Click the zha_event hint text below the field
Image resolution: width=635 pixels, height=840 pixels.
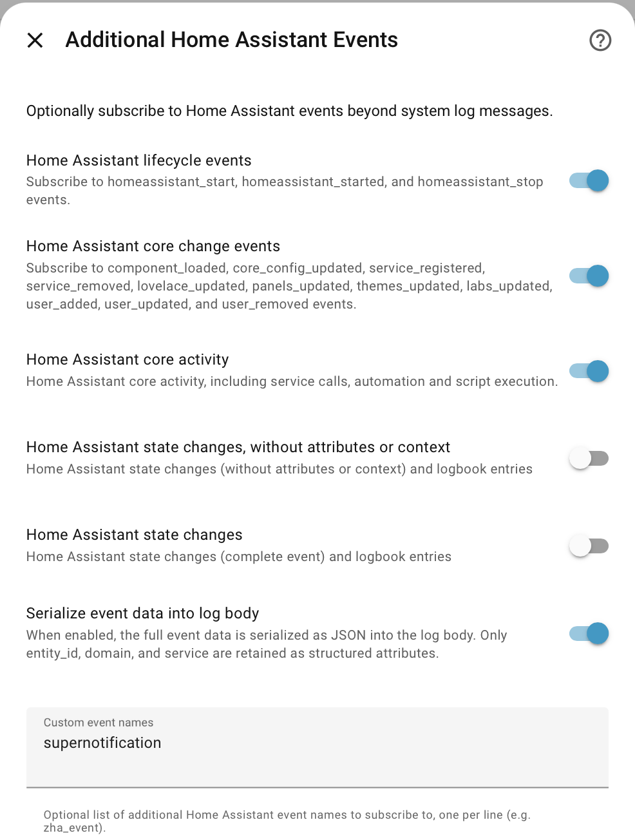(287, 821)
